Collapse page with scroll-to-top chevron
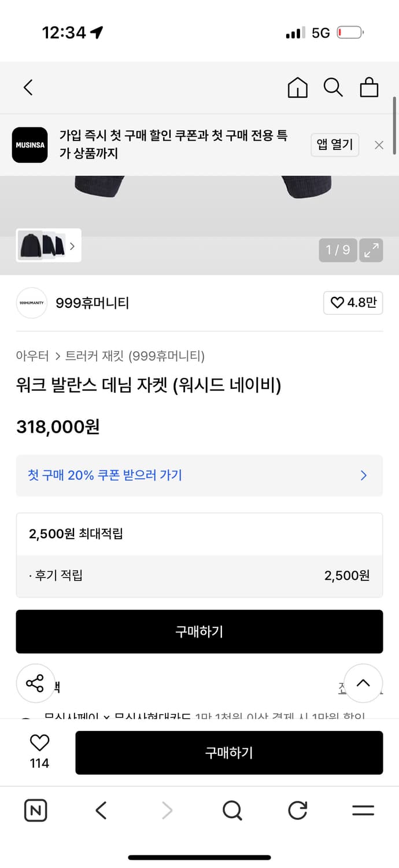399x868 pixels. 363,683
